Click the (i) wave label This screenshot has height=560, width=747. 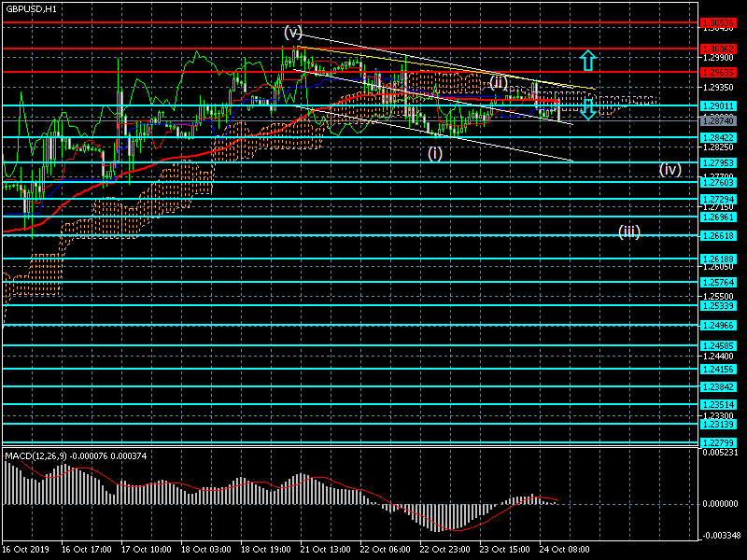coord(434,153)
